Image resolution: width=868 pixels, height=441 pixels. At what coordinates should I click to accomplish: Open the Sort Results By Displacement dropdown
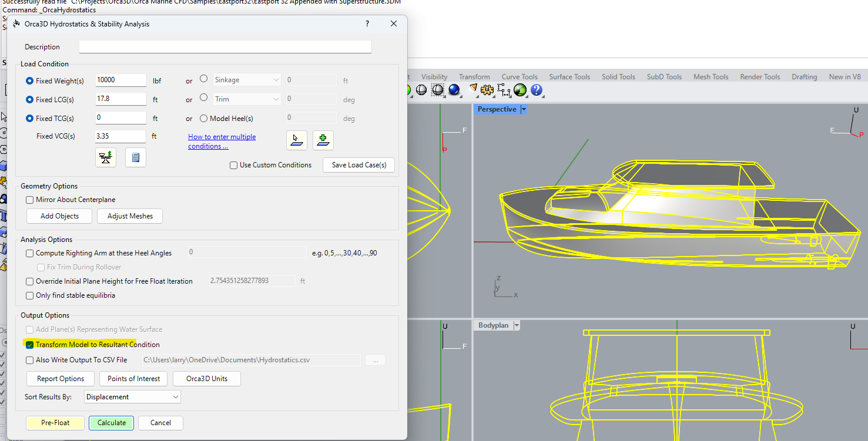click(133, 397)
